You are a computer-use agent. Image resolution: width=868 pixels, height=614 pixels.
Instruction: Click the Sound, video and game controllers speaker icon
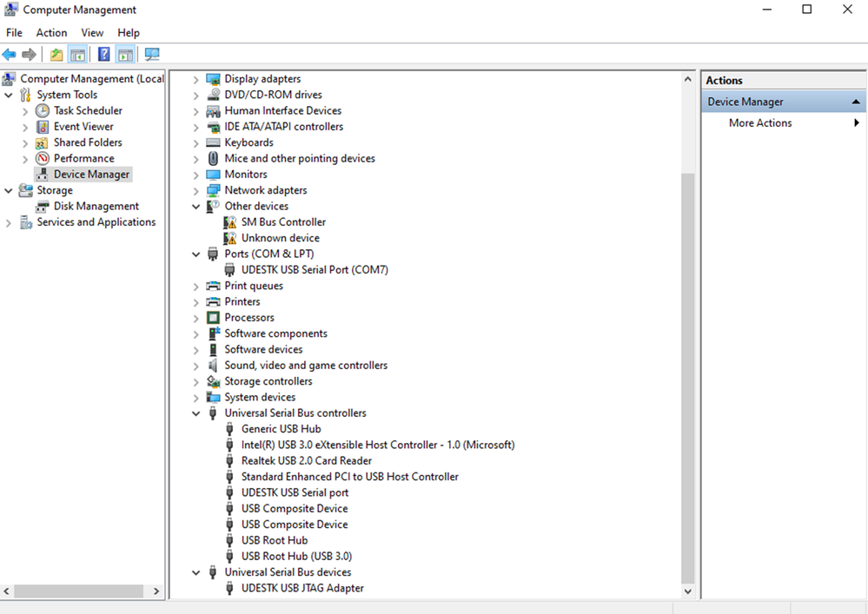tap(213, 366)
